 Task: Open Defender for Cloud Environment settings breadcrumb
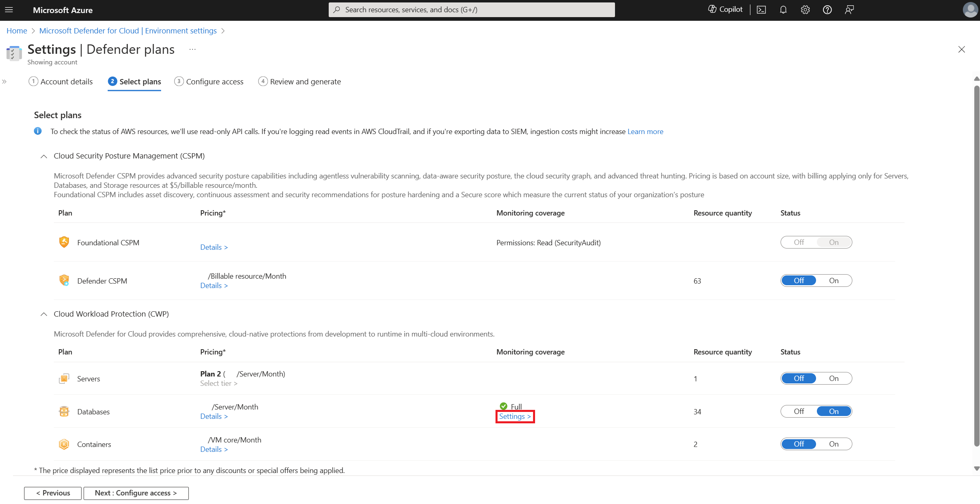tap(128, 31)
